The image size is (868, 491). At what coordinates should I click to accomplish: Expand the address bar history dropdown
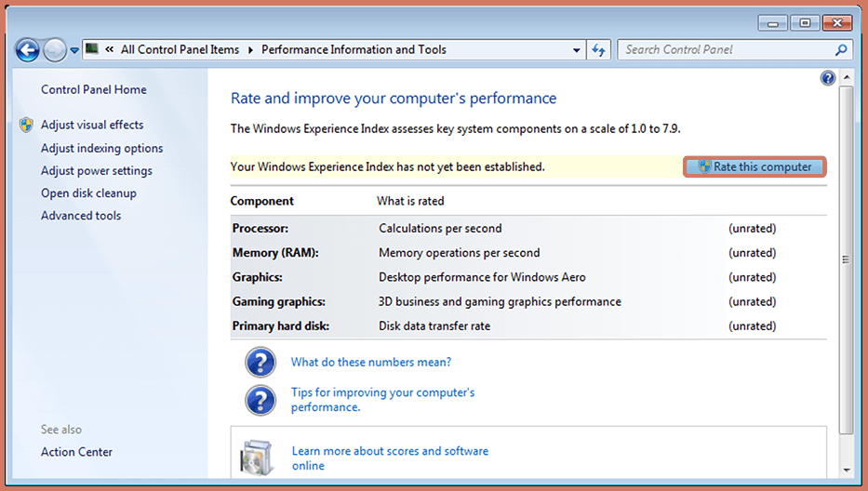(x=577, y=51)
